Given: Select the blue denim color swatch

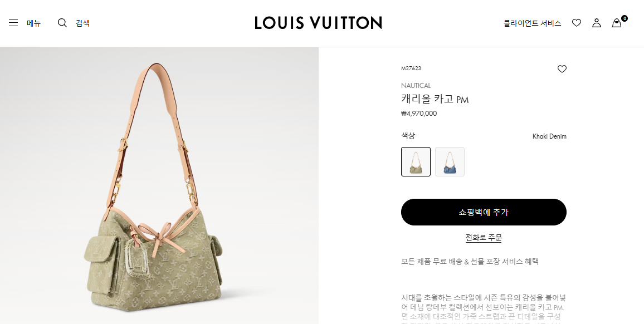Looking at the screenshot, I should pyautogui.click(x=450, y=162).
